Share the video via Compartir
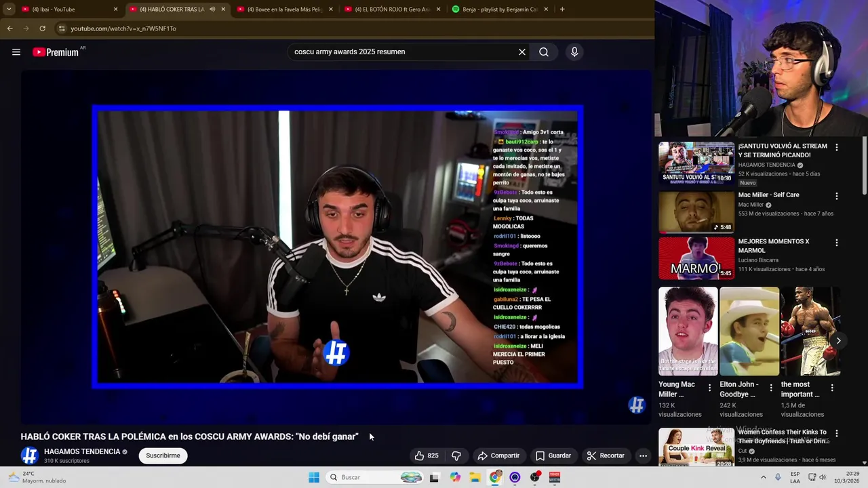The width and height of the screenshot is (868, 488). [498, 455]
